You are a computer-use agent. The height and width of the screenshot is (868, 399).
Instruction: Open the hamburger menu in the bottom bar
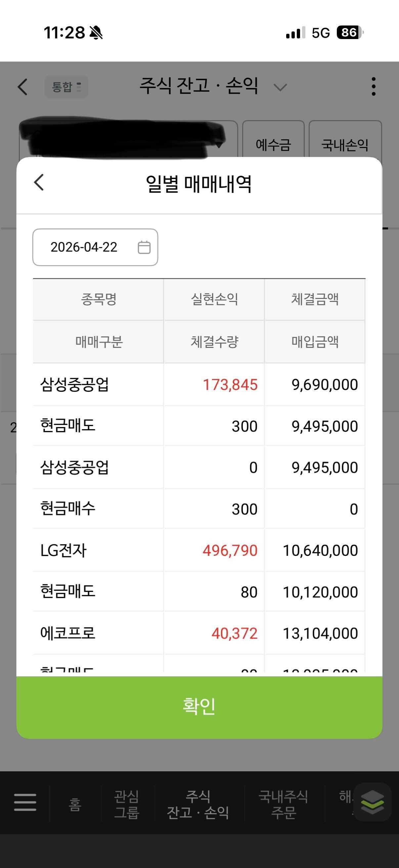pyautogui.click(x=25, y=802)
